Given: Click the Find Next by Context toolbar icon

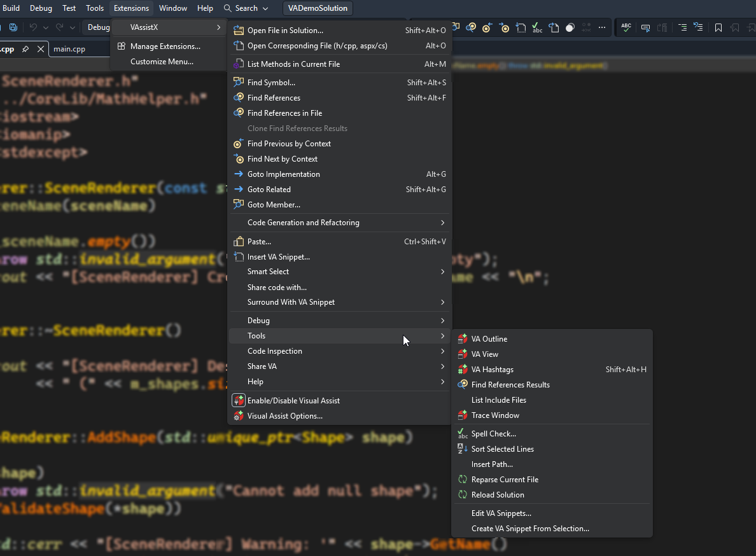Looking at the screenshot, I should pos(504,27).
